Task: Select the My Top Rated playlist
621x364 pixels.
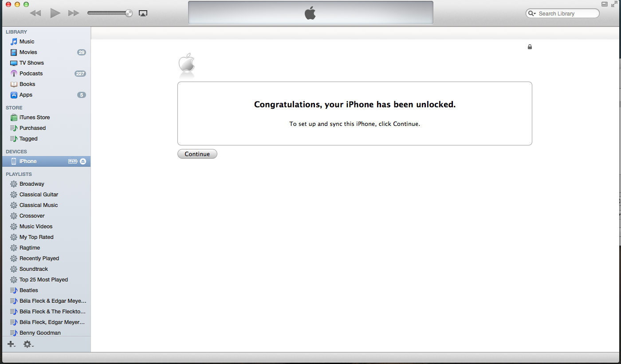Action: click(46, 237)
